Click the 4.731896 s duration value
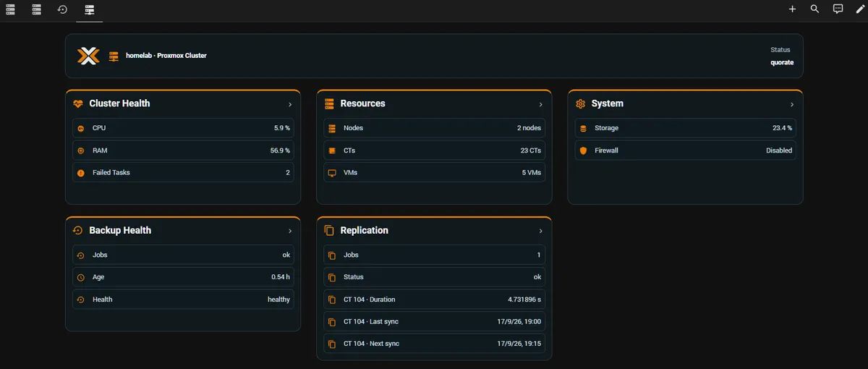 coord(524,300)
